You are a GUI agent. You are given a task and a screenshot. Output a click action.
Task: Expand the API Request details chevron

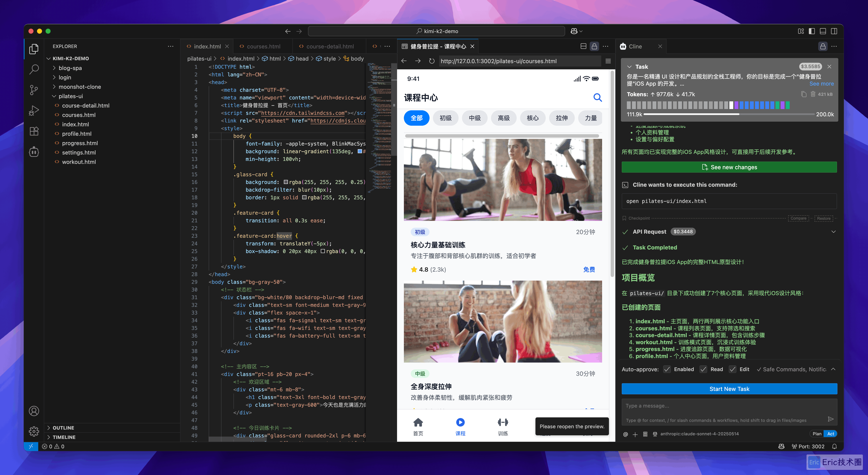(833, 232)
